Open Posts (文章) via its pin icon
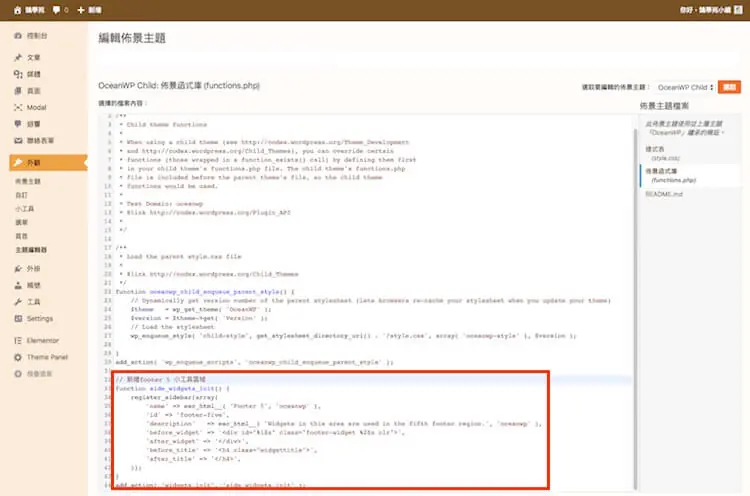 pos(18,57)
